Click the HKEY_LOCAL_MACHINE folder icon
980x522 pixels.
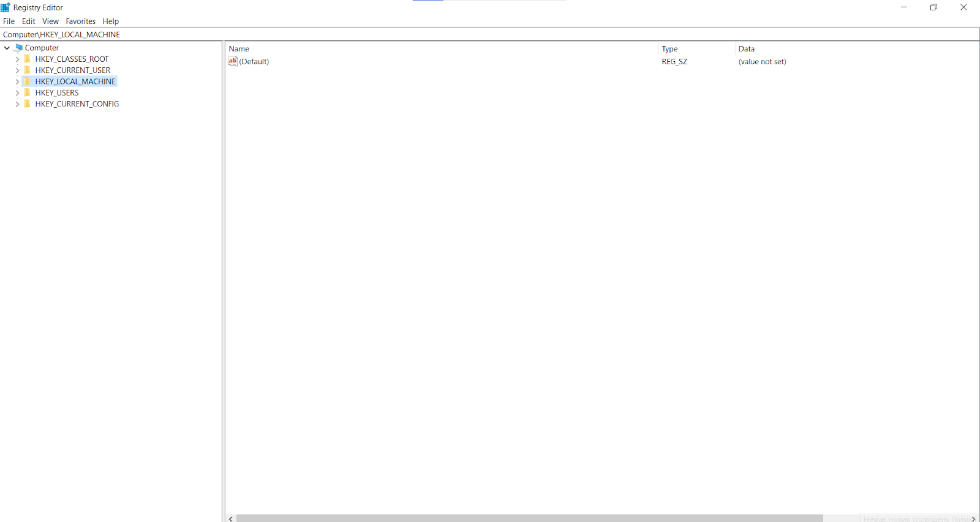(x=27, y=81)
